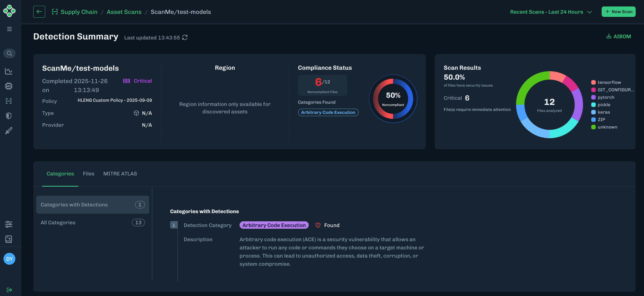The image size is (644, 296).
Task: Open the analytics chart sidebar icon
Action: tap(9, 71)
